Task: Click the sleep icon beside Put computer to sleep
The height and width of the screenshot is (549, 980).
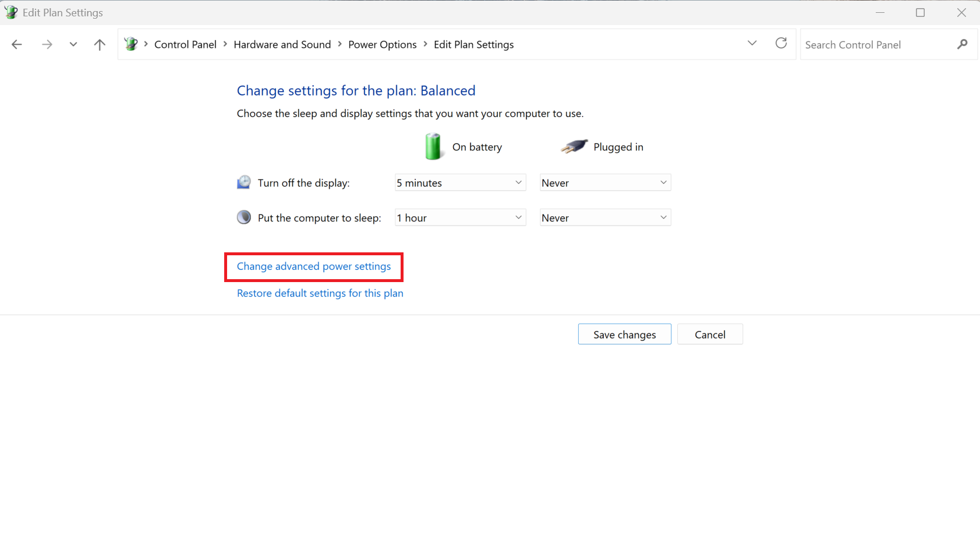Action: coord(244,217)
